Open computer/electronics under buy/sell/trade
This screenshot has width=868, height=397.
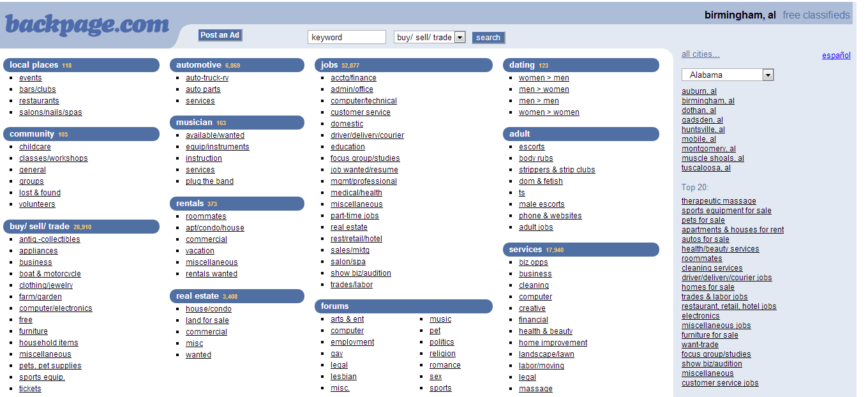56,308
